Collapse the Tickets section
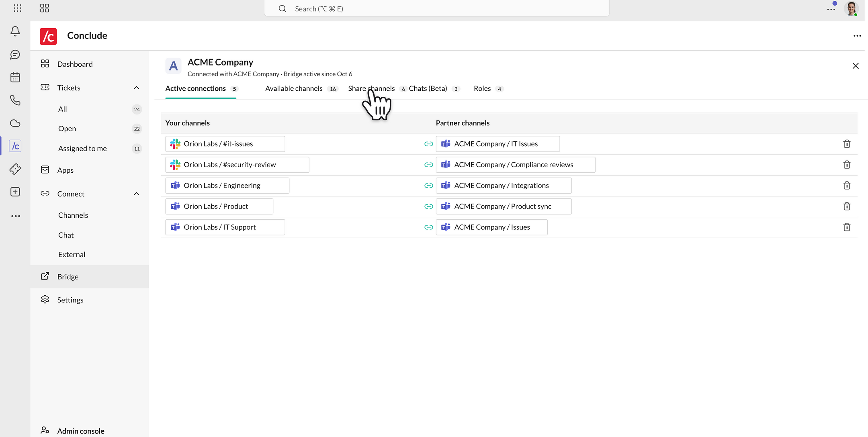Image resolution: width=868 pixels, height=437 pixels. (x=136, y=88)
